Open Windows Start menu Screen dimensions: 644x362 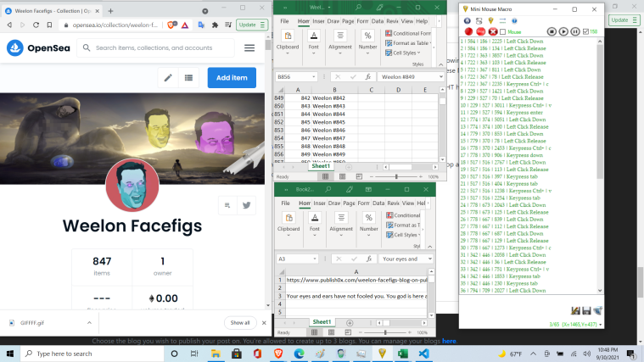point(10,354)
